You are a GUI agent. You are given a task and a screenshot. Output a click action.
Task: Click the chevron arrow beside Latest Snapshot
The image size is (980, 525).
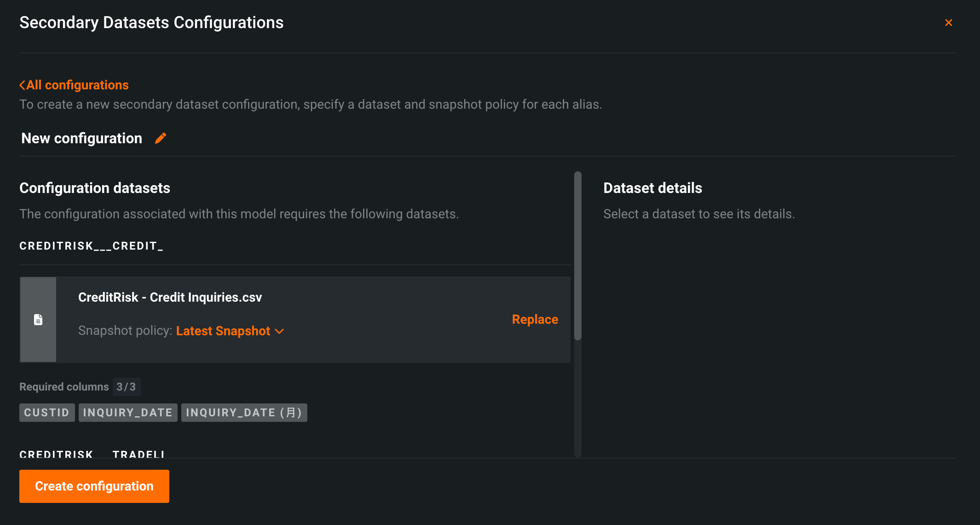pos(279,331)
